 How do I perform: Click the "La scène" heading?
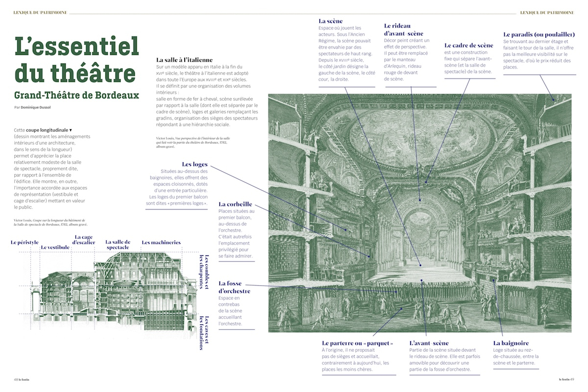(x=330, y=21)
